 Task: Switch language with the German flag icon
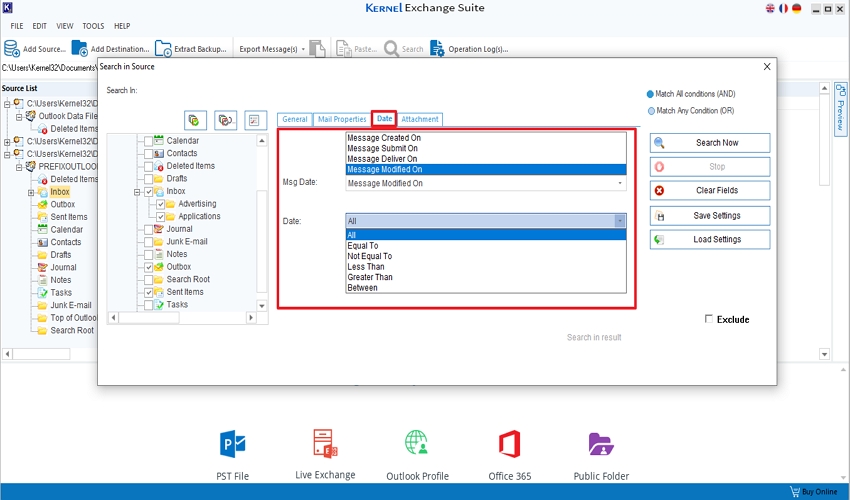[x=796, y=8]
